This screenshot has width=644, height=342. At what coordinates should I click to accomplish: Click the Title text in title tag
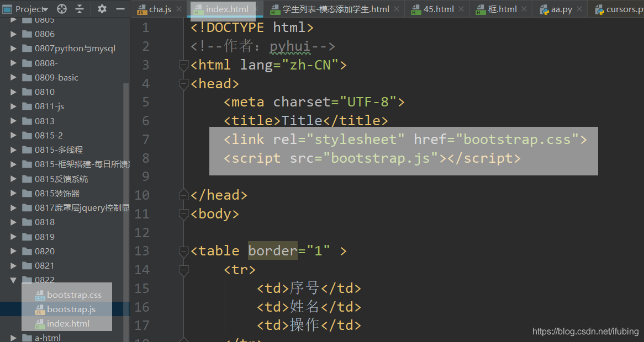[302, 121]
